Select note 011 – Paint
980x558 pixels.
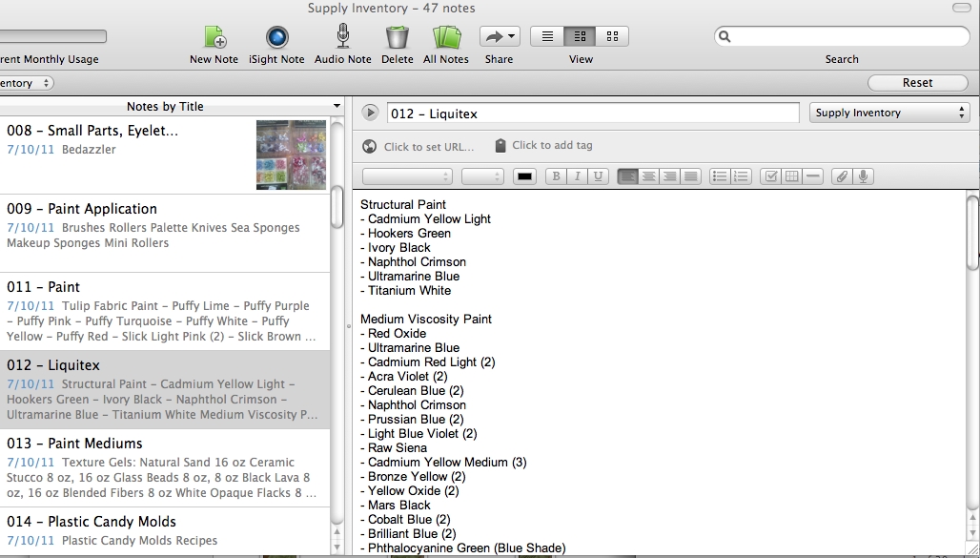click(x=165, y=312)
